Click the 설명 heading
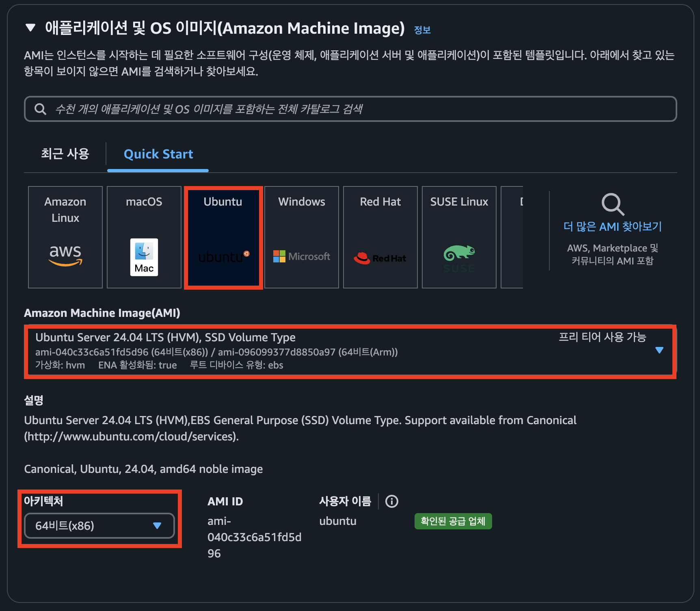Image resolution: width=700 pixels, height=611 pixels. tap(34, 400)
